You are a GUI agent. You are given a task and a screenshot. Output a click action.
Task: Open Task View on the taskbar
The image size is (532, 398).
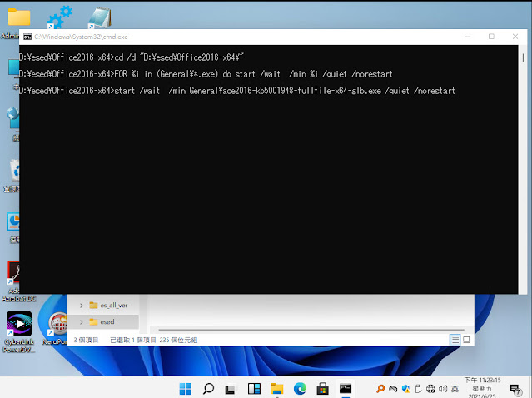click(231, 389)
